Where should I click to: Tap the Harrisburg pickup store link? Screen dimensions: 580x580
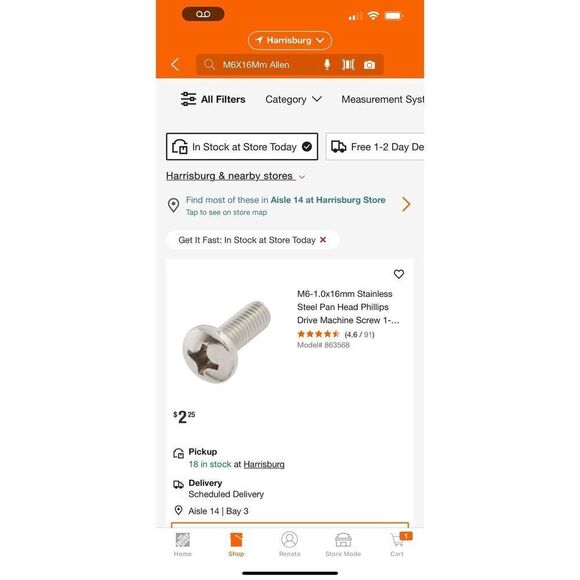point(264,464)
